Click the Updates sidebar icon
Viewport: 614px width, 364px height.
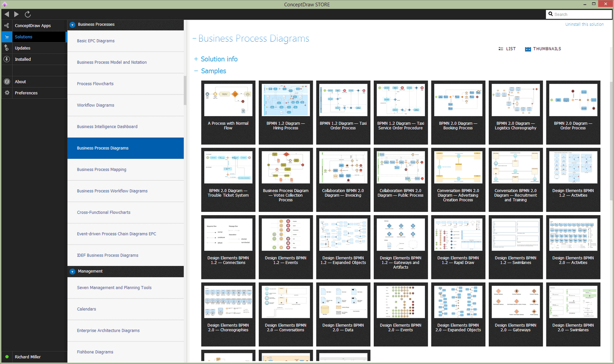tap(7, 48)
